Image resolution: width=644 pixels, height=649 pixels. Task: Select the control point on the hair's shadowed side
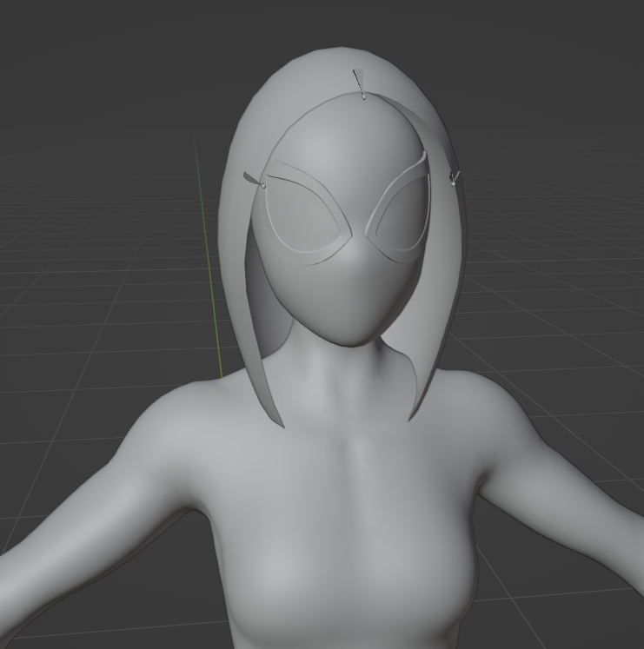tap(453, 183)
